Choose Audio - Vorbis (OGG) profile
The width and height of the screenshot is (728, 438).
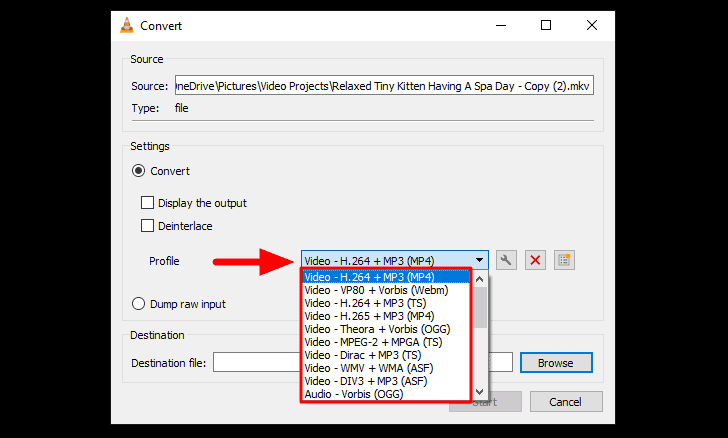point(386,394)
